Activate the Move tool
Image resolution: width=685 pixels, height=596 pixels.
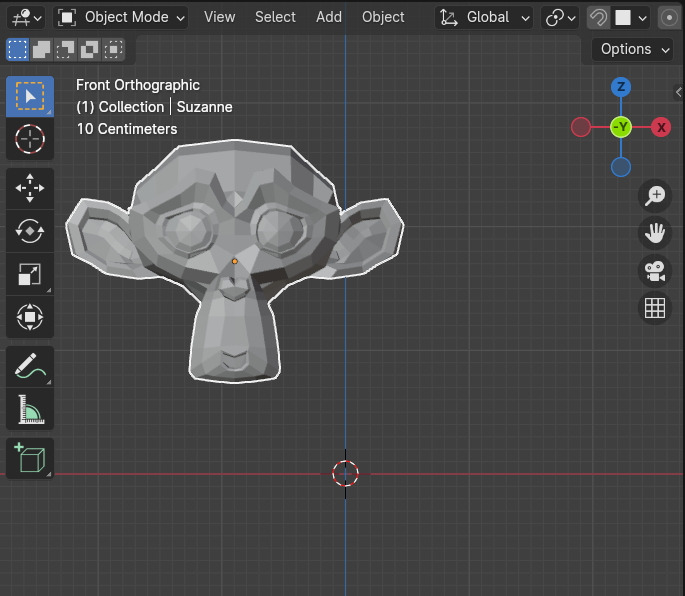[x=30, y=188]
